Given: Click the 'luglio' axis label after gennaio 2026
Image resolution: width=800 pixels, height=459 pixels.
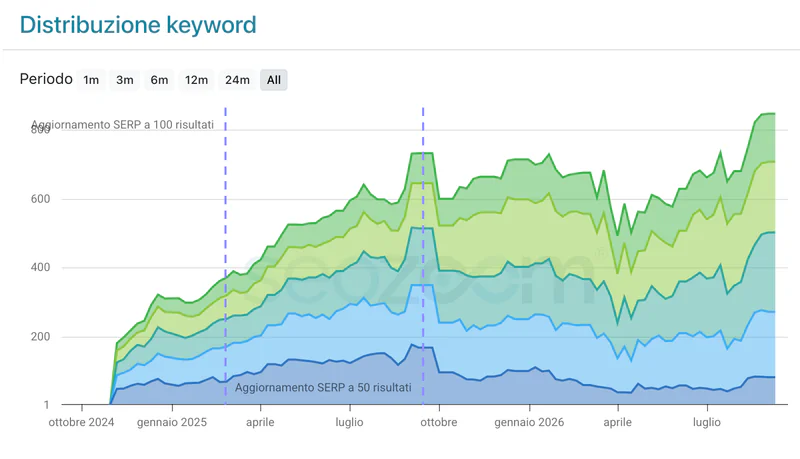Looking at the screenshot, I should [x=707, y=422].
